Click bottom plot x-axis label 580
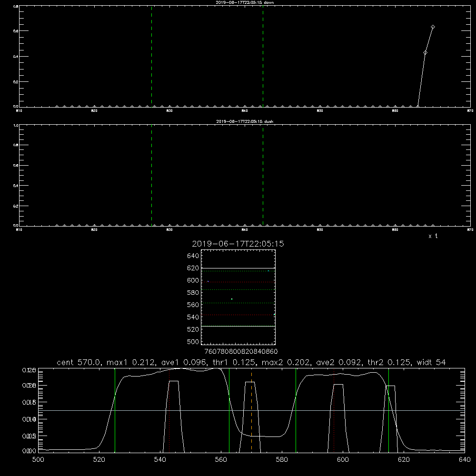The image size is (476, 476). 282,460
